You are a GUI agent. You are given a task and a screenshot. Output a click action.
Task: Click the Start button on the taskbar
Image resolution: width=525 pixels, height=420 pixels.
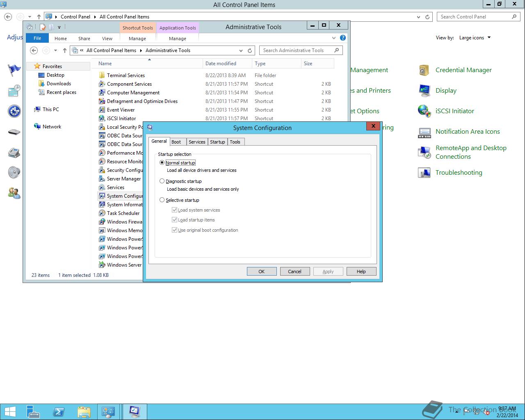tap(10, 411)
